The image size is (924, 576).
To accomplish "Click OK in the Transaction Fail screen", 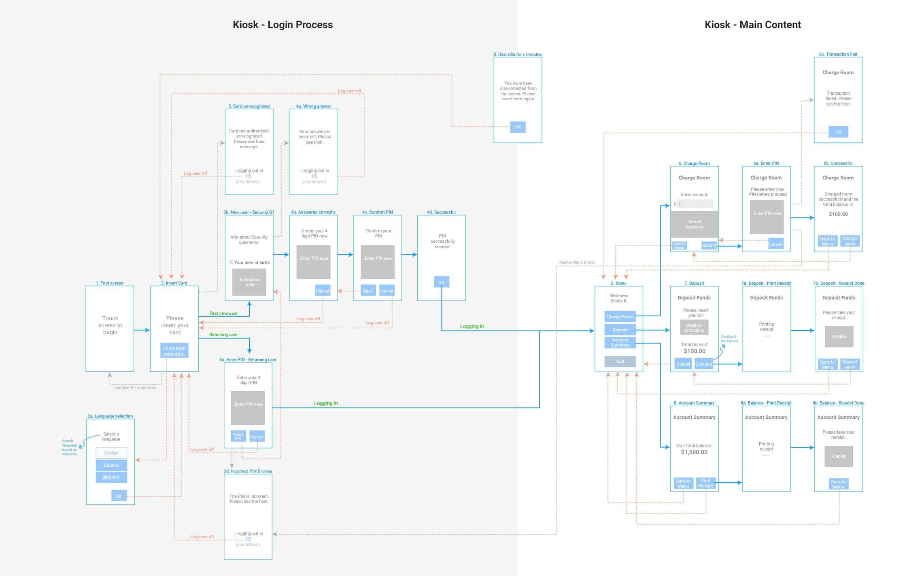I will click(838, 132).
